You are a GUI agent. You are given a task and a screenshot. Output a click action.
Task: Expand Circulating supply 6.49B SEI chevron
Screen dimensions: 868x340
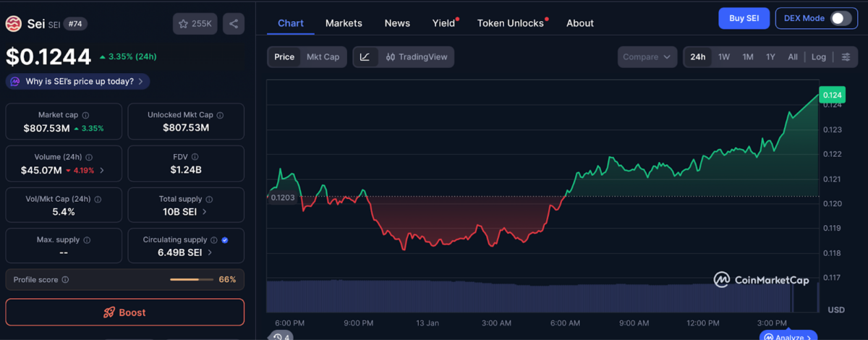click(210, 252)
